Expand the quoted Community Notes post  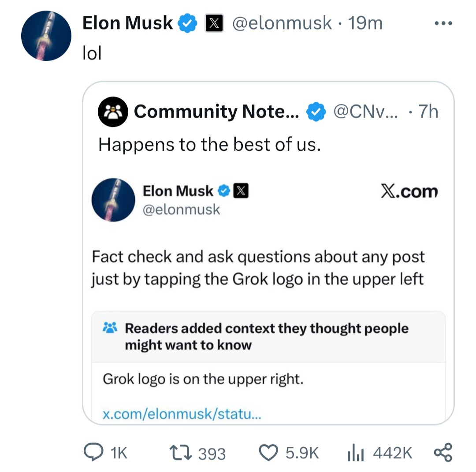point(268,251)
